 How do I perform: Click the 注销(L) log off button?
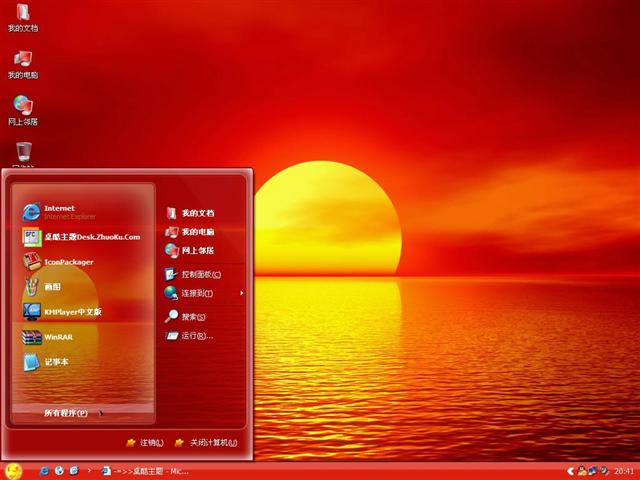tap(145, 443)
